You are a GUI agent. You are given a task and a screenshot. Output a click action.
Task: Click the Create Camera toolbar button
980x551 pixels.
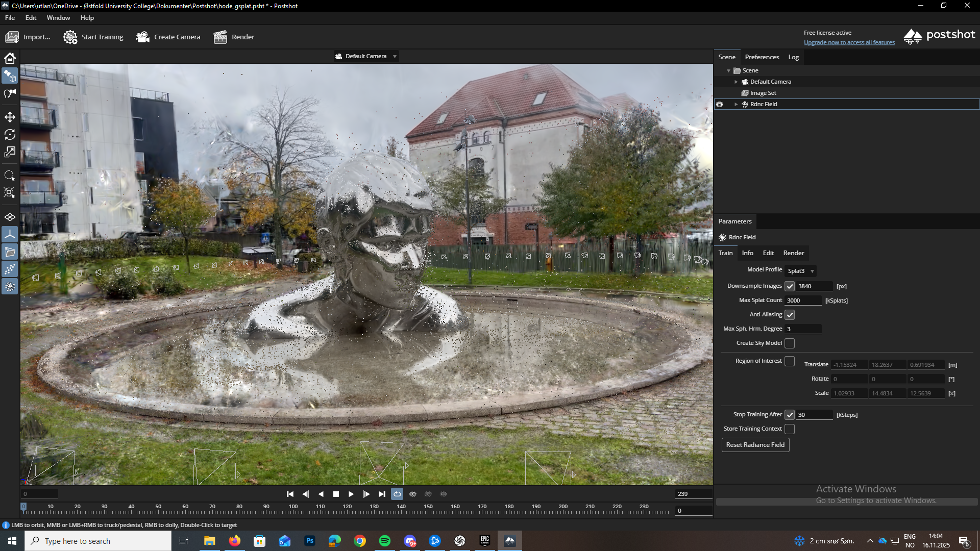(168, 37)
